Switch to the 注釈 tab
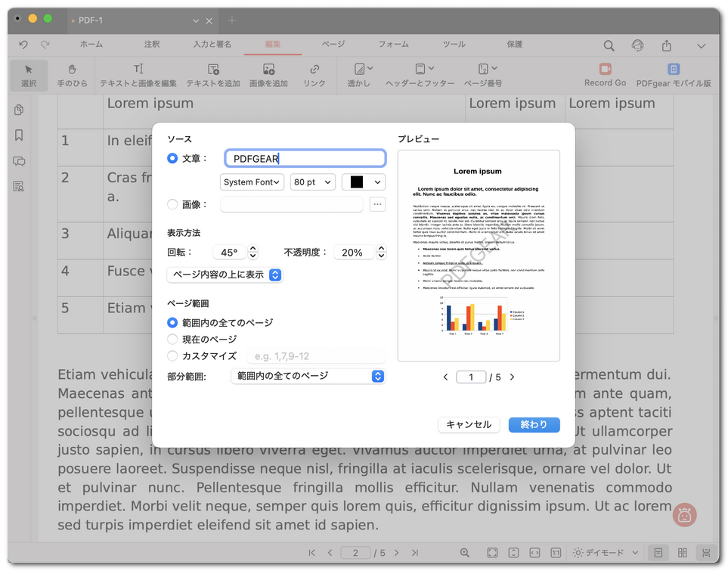 coord(152,45)
